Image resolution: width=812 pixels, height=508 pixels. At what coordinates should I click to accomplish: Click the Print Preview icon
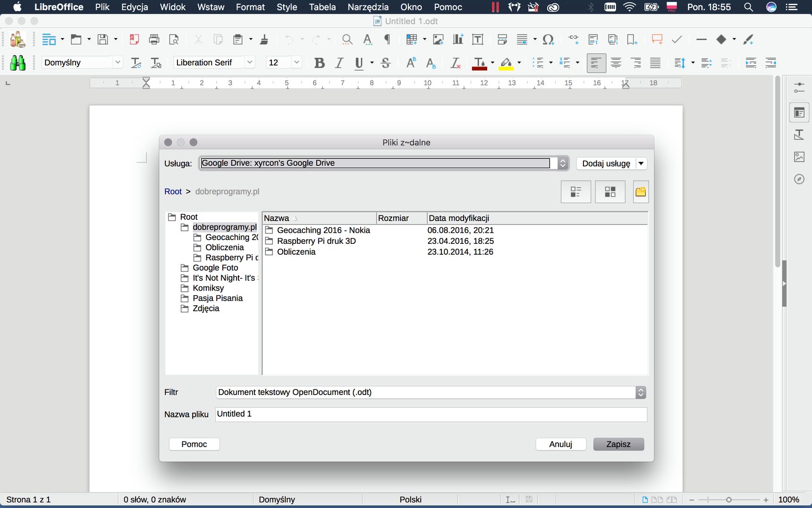174,40
